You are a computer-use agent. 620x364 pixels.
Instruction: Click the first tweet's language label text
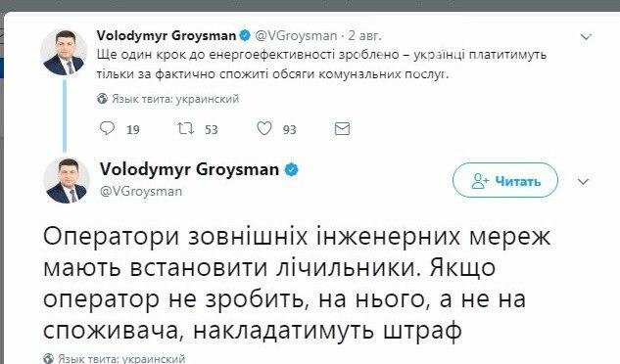point(175,99)
